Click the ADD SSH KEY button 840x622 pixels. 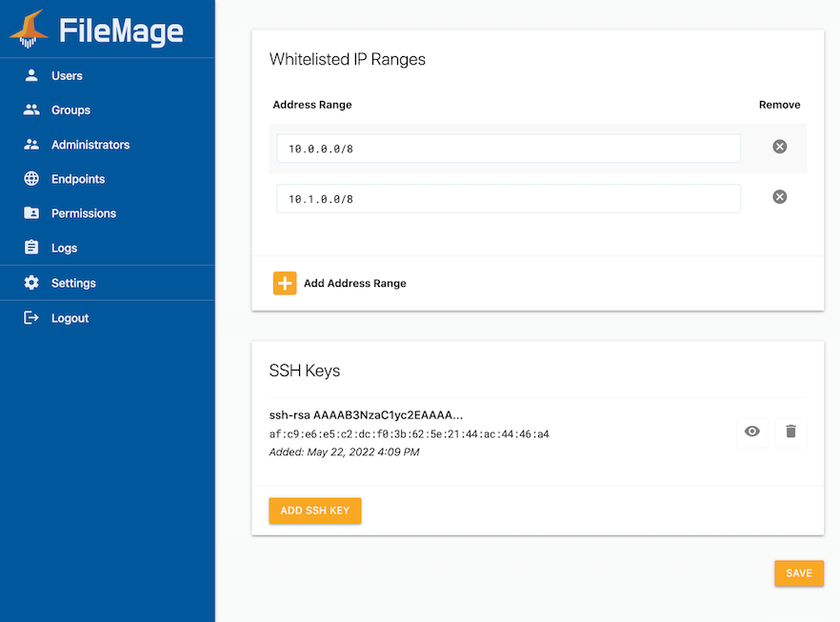pyautogui.click(x=315, y=511)
